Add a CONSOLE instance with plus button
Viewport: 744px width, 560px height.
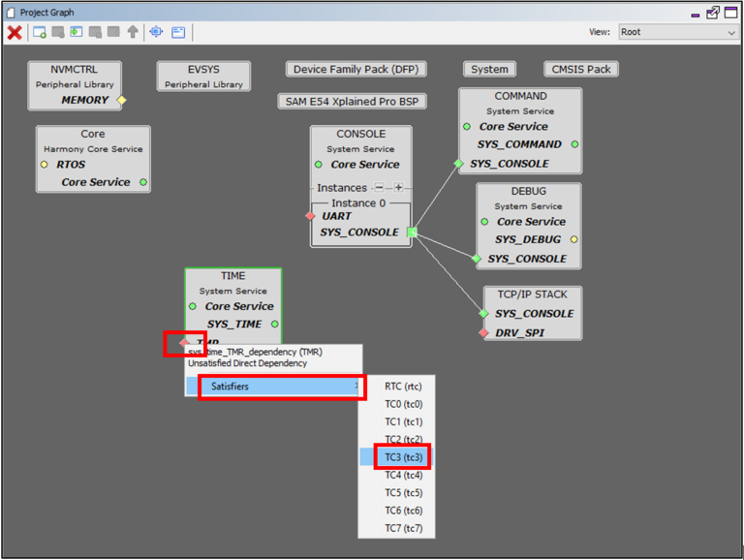coord(398,188)
